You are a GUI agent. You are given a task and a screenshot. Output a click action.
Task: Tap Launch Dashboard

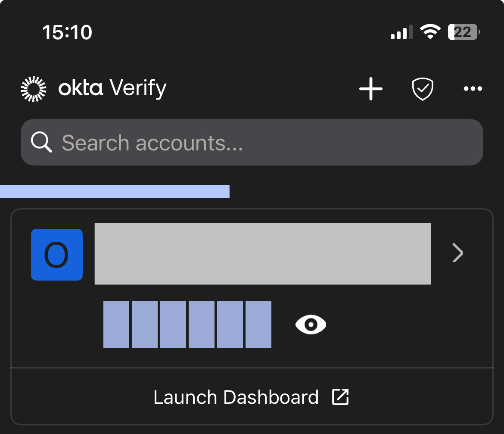click(x=236, y=397)
